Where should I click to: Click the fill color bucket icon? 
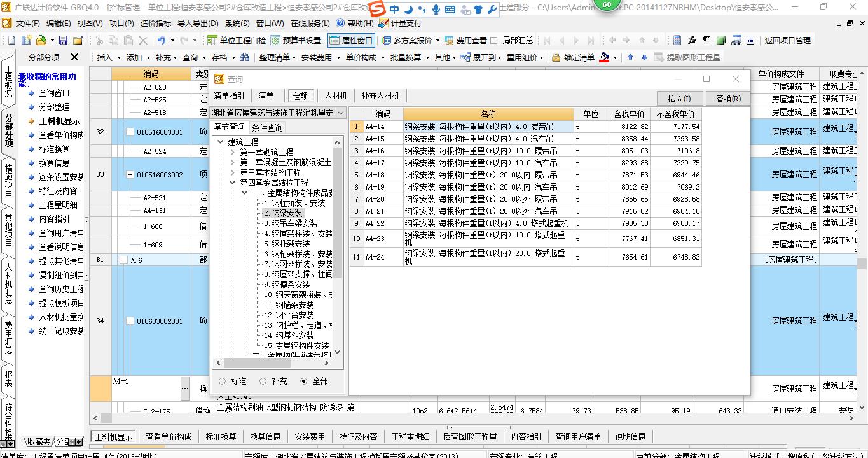tap(604, 57)
